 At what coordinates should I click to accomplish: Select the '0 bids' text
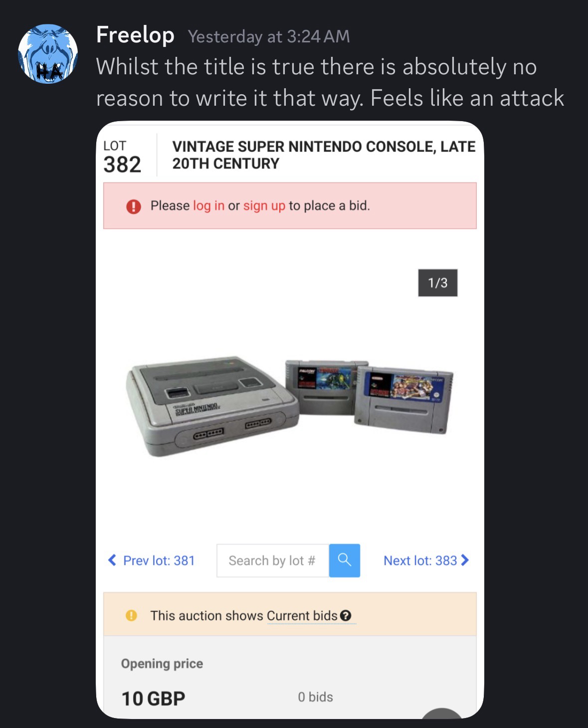coord(315,697)
